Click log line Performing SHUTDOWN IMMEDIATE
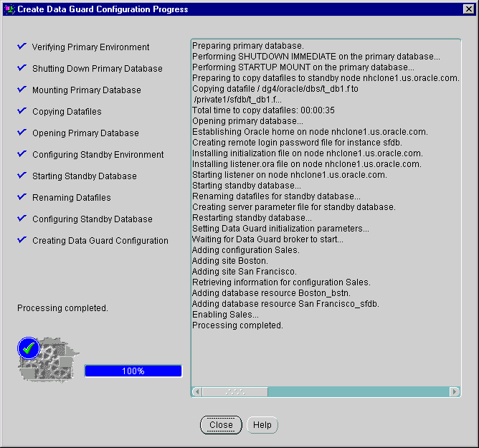 [316, 57]
